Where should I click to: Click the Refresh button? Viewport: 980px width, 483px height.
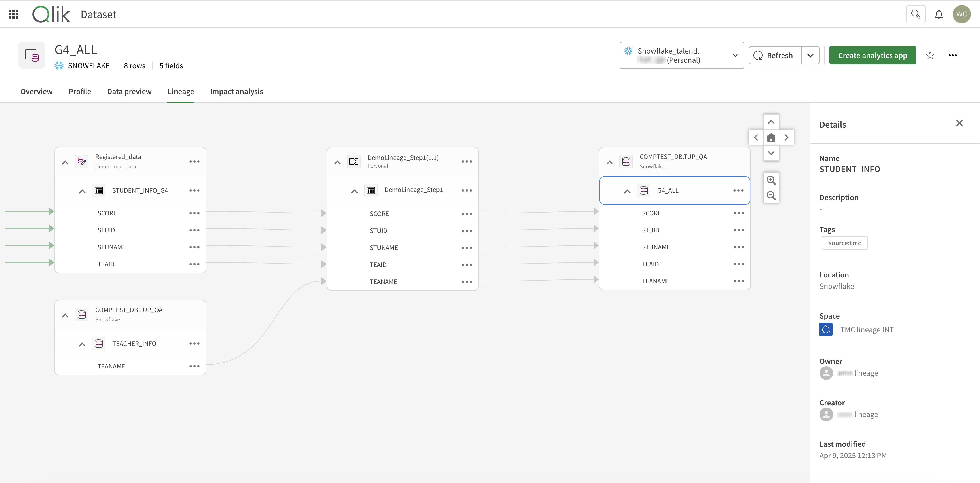pyautogui.click(x=774, y=55)
